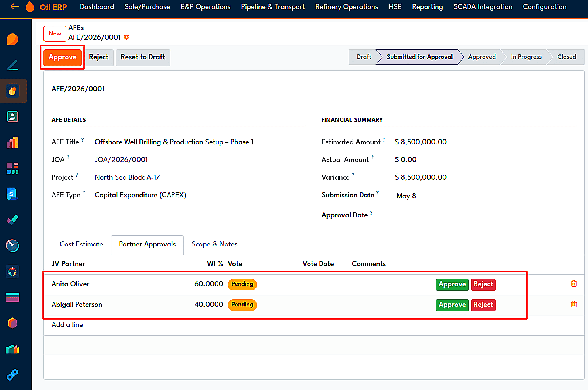Switch to the Scope & Notes tab
The width and height of the screenshot is (588, 390).
pos(214,244)
